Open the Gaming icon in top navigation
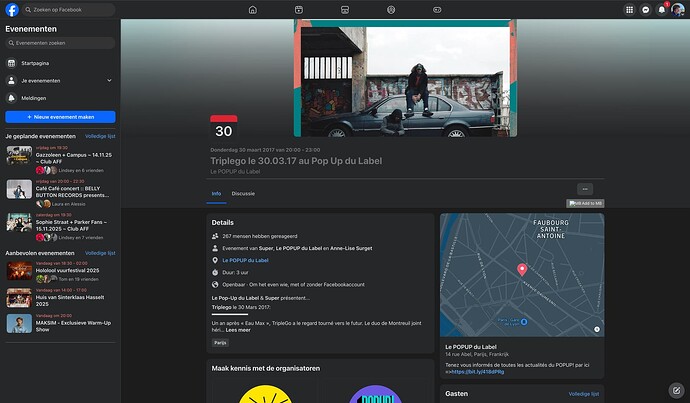The image size is (690, 403). click(437, 9)
